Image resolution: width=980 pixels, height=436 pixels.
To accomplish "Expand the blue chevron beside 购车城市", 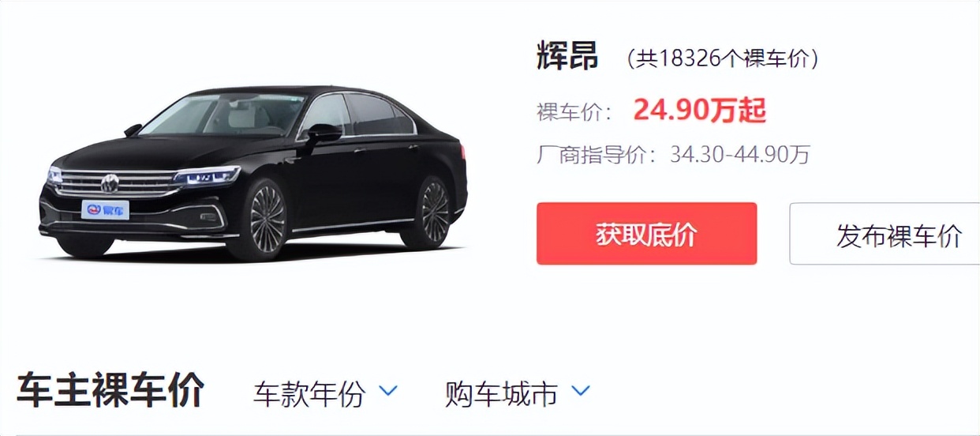I will click(x=580, y=390).
